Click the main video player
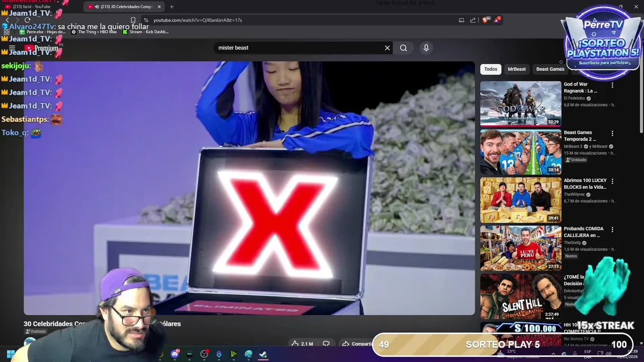 (x=249, y=188)
